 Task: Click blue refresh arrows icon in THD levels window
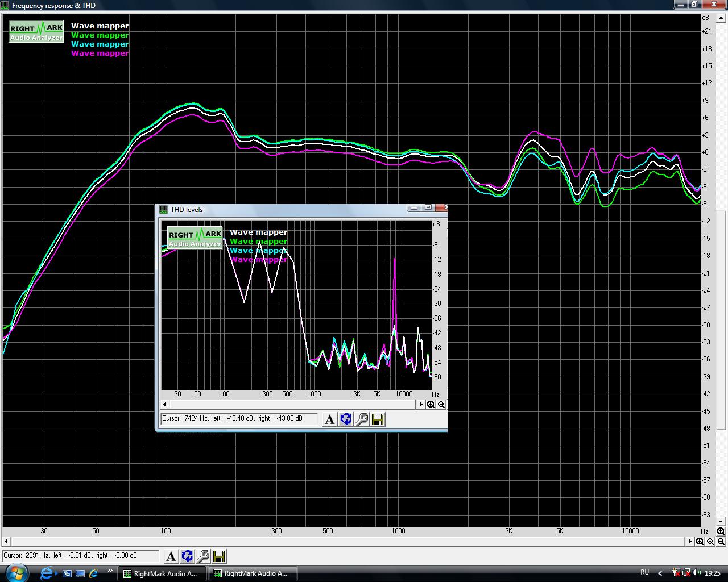[346, 419]
